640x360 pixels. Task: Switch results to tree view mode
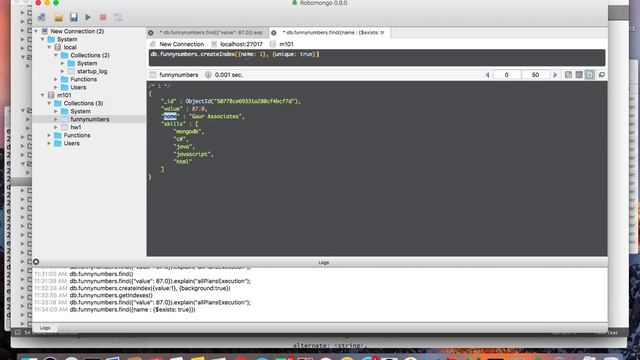click(568, 75)
